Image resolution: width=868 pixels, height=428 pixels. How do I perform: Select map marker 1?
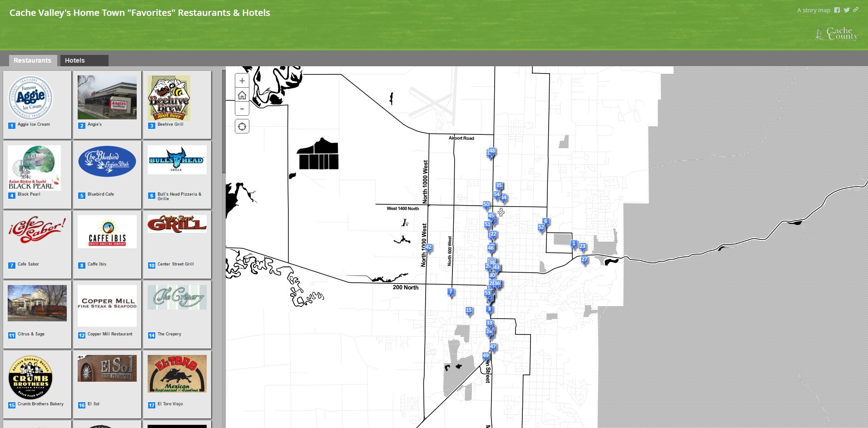point(574,245)
